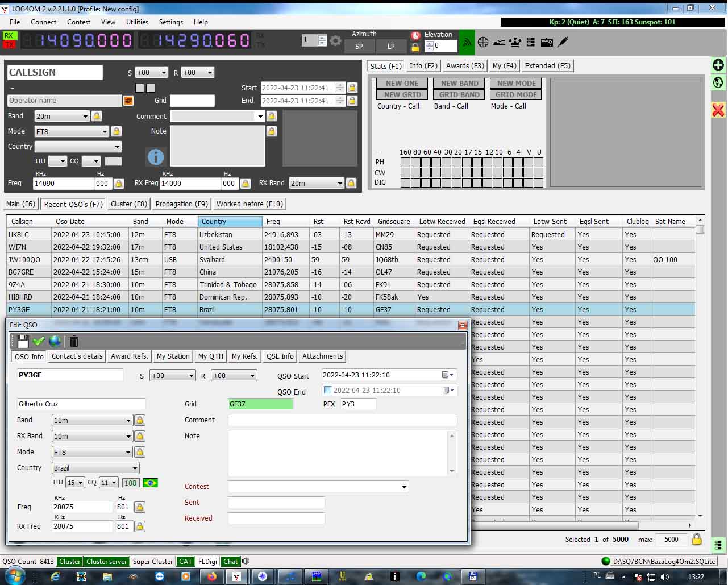Click the green cluster signal icon
This screenshot has width=728, height=585.
(467, 42)
